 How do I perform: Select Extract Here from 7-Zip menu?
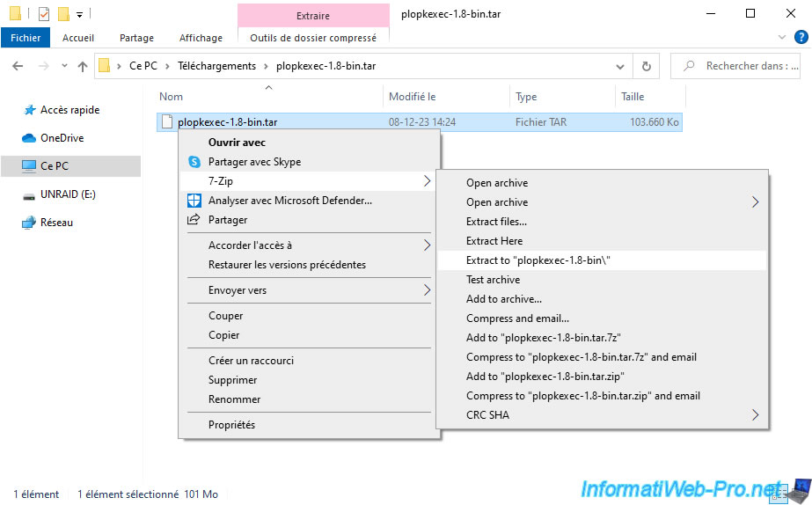point(494,241)
